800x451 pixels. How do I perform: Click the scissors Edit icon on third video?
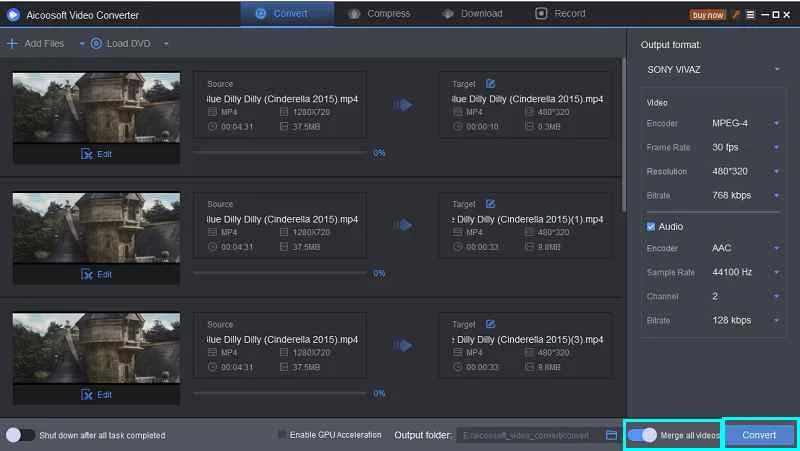(x=87, y=394)
